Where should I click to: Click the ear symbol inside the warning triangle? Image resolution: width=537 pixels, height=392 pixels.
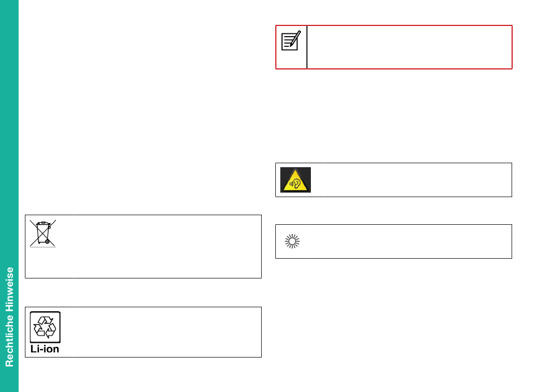tap(296, 184)
